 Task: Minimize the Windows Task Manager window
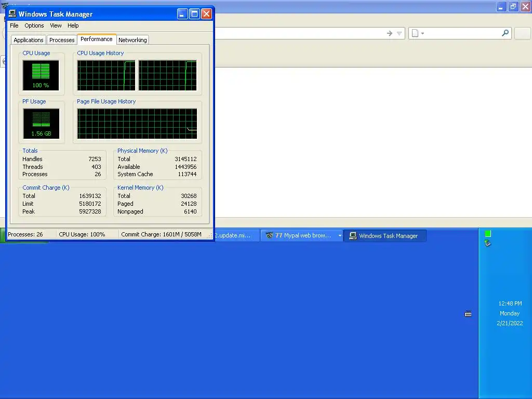tap(182, 14)
